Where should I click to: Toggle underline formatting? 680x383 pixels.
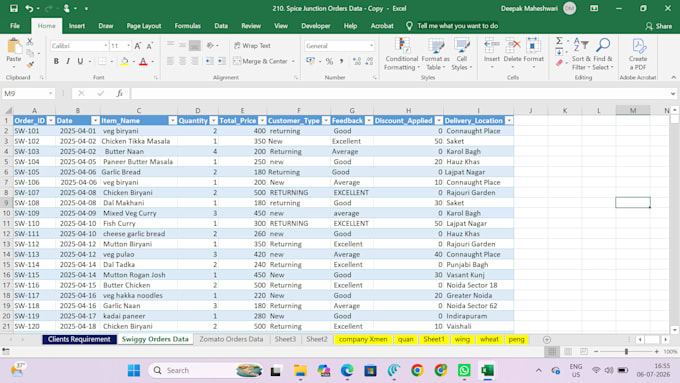coord(80,61)
